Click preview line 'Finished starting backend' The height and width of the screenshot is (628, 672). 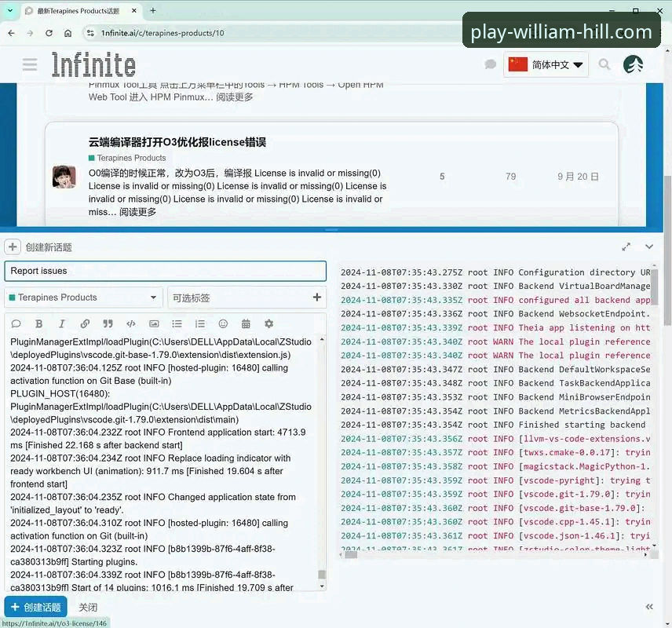point(582,425)
